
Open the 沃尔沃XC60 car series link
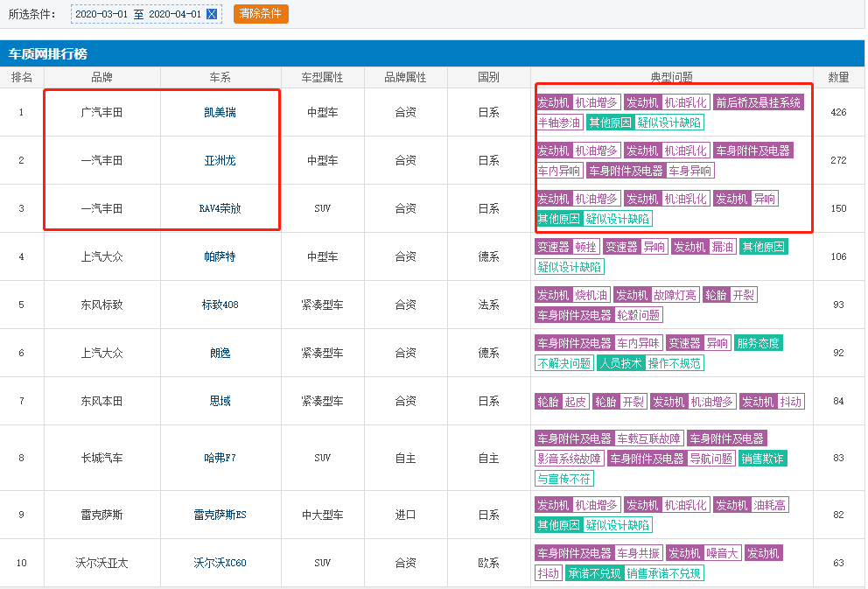pyautogui.click(x=220, y=563)
